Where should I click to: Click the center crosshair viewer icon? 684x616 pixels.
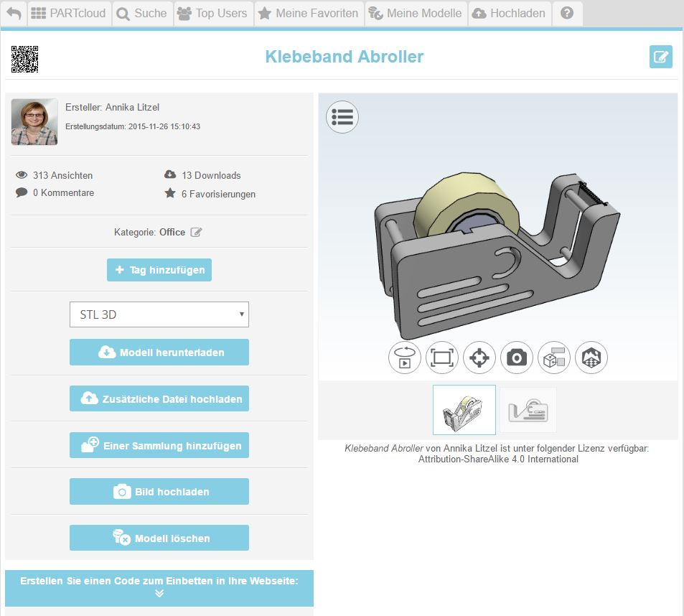pos(479,358)
